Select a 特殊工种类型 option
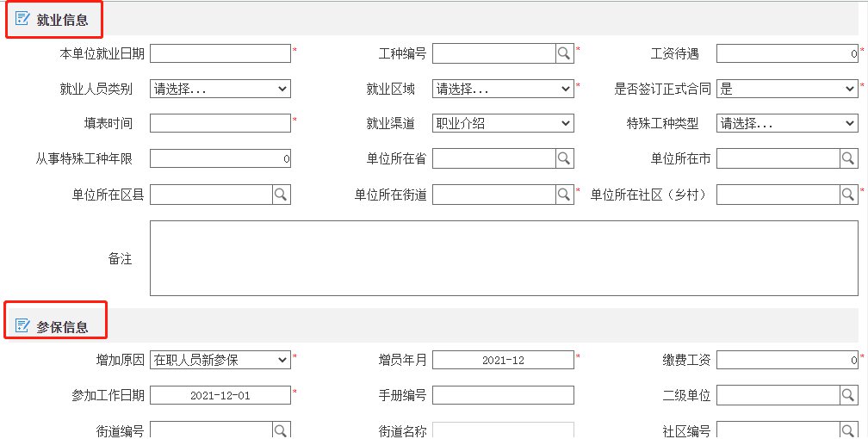The image size is (868, 439). (x=786, y=123)
